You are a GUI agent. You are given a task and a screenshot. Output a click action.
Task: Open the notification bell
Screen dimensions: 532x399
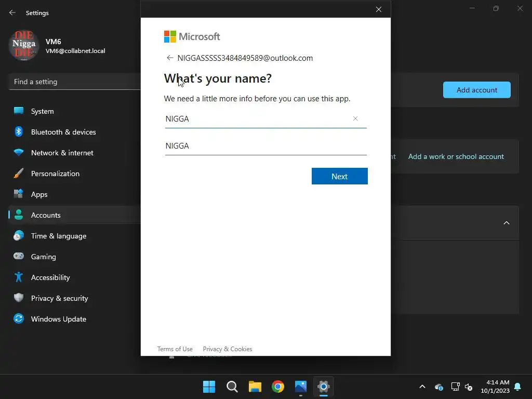518,387
